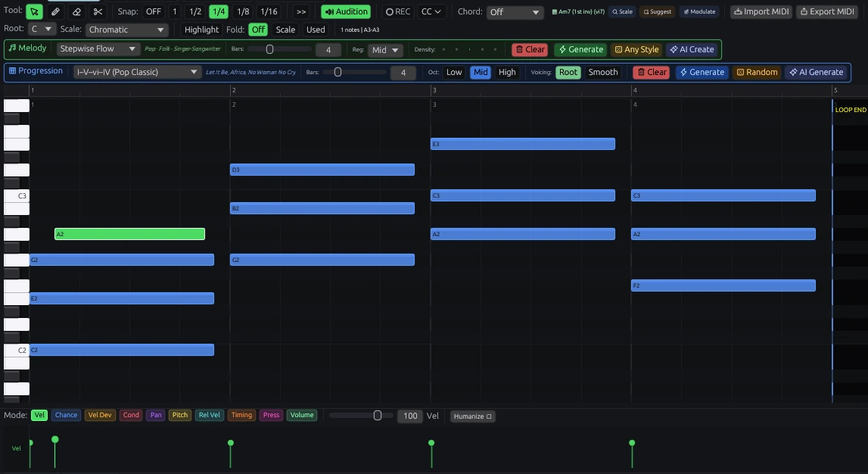The image size is (868, 474).
Task: Toggle the Audition button
Action: coord(346,11)
